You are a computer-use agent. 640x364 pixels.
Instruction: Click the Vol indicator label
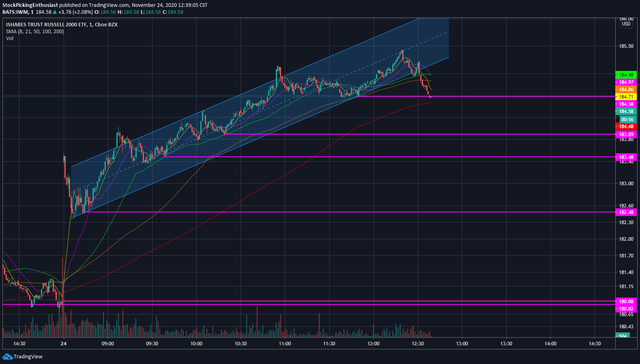(10, 39)
